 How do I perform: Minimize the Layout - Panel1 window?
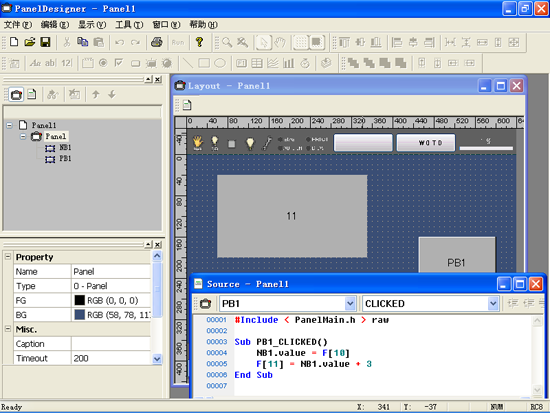tap(484, 86)
